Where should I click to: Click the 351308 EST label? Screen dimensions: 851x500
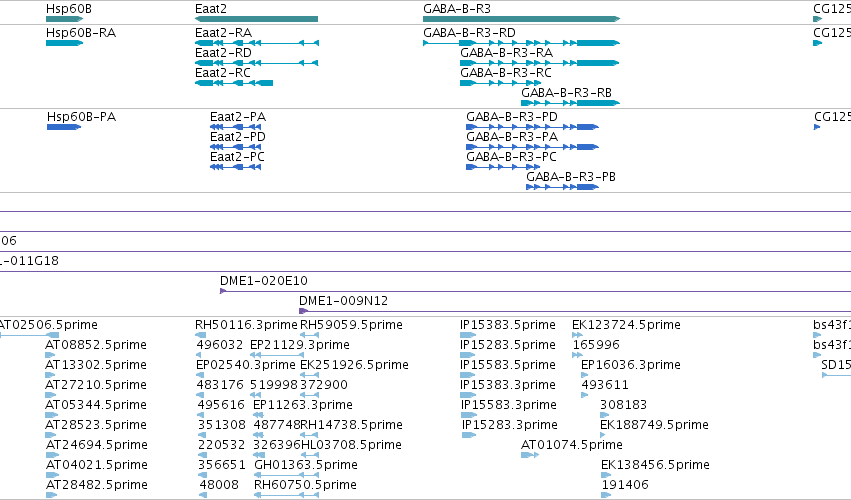coord(222,425)
